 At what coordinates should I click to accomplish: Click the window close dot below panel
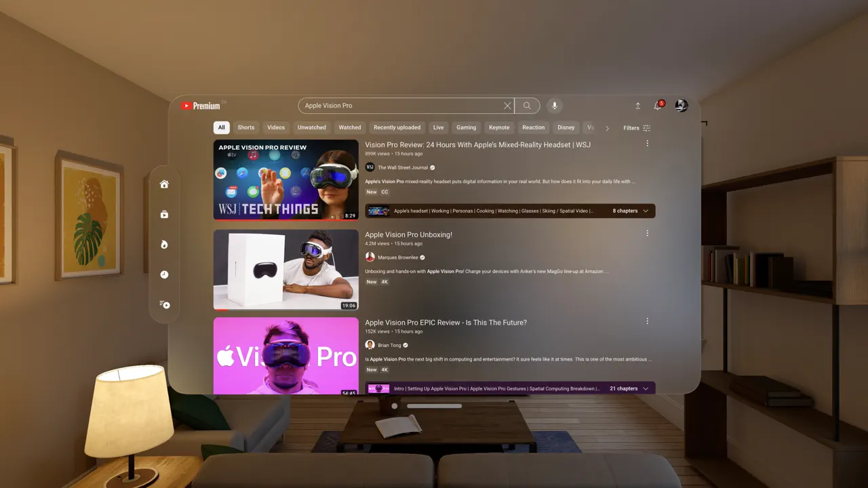(395, 406)
